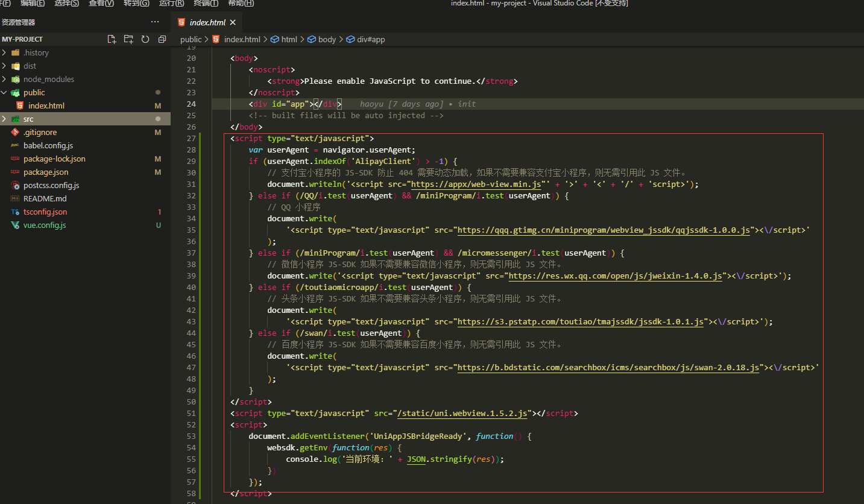Collapse all folders in explorer
Image resolution: width=864 pixels, height=504 pixels.
[162, 39]
